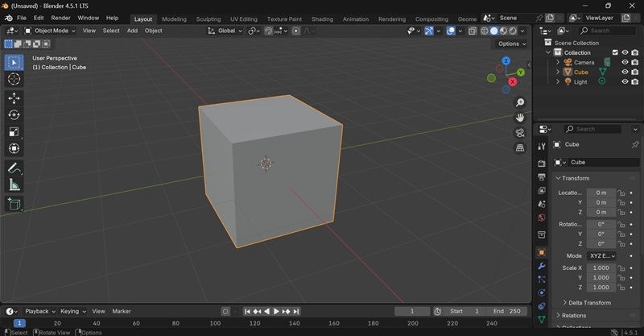
Task: Select the Select Box tool
Action: (14, 63)
